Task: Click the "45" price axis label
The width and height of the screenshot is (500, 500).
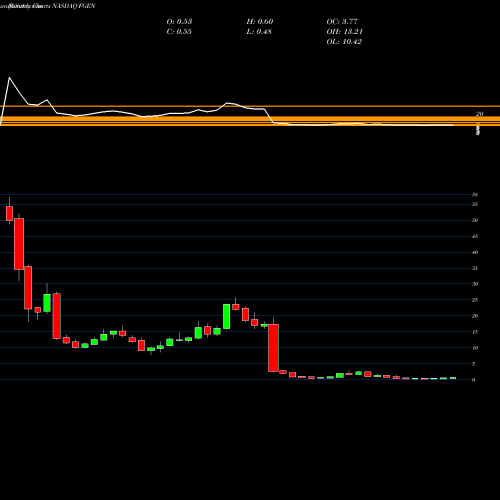Action: click(x=475, y=236)
